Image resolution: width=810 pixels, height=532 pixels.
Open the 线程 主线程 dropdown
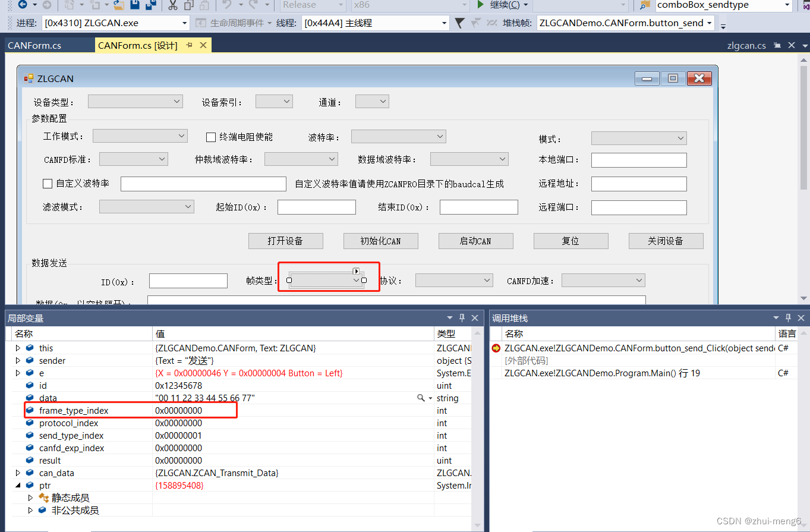pyautogui.click(x=444, y=23)
